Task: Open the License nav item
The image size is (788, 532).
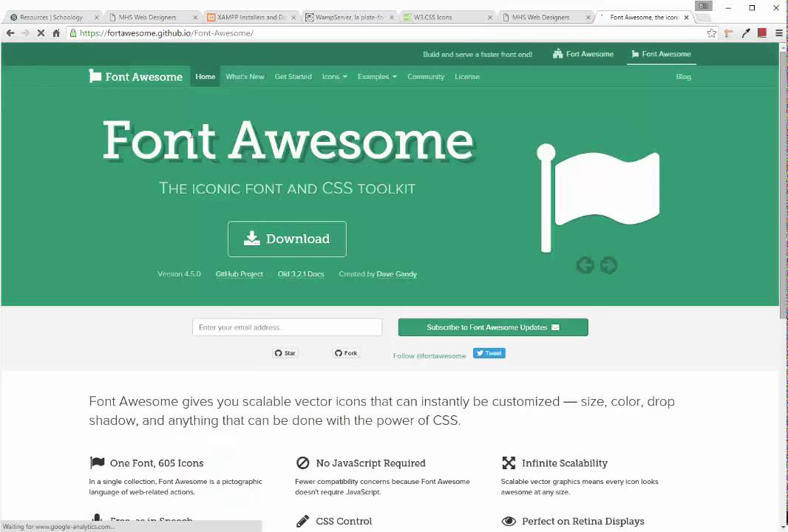Action: [x=467, y=77]
